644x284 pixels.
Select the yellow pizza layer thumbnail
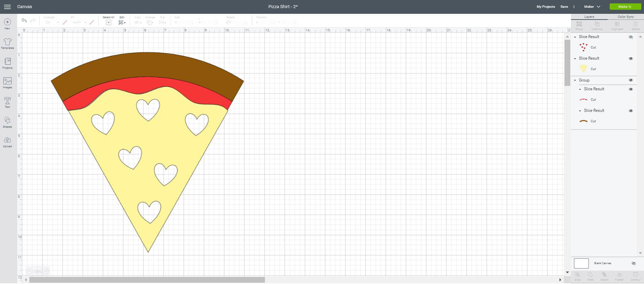[583, 69]
